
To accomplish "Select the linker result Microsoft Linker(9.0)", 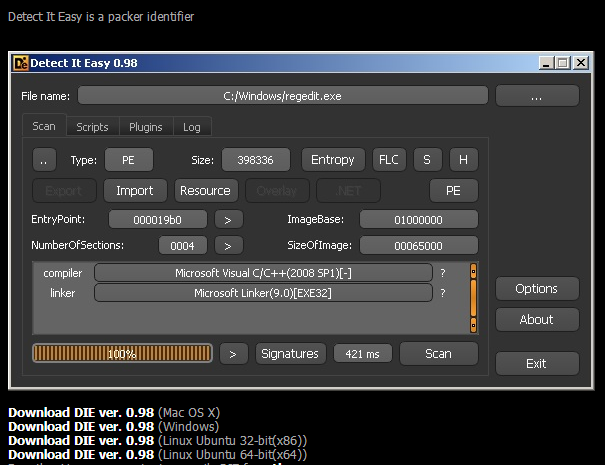I will pos(263,293).
